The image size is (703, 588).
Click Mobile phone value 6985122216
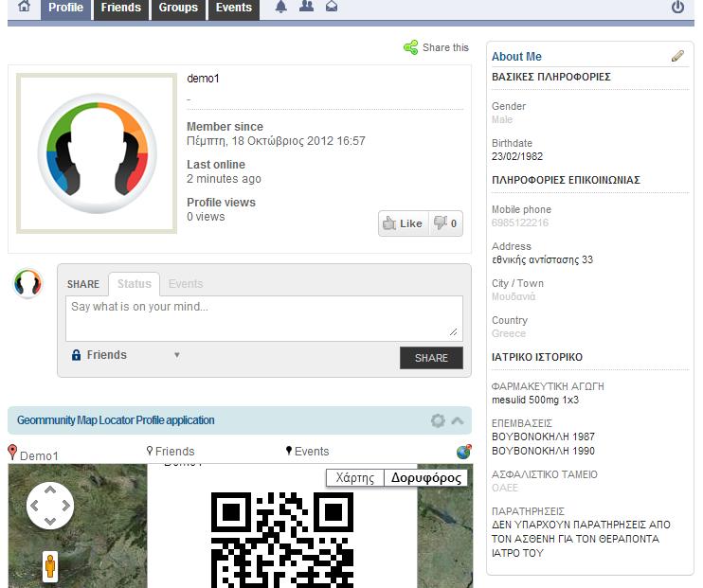(x=520, y=223)
